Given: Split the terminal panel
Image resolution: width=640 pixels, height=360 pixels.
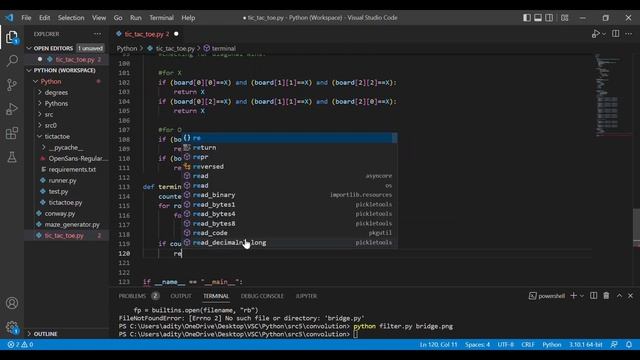Looking at the screenshot, I should [593, 296].
